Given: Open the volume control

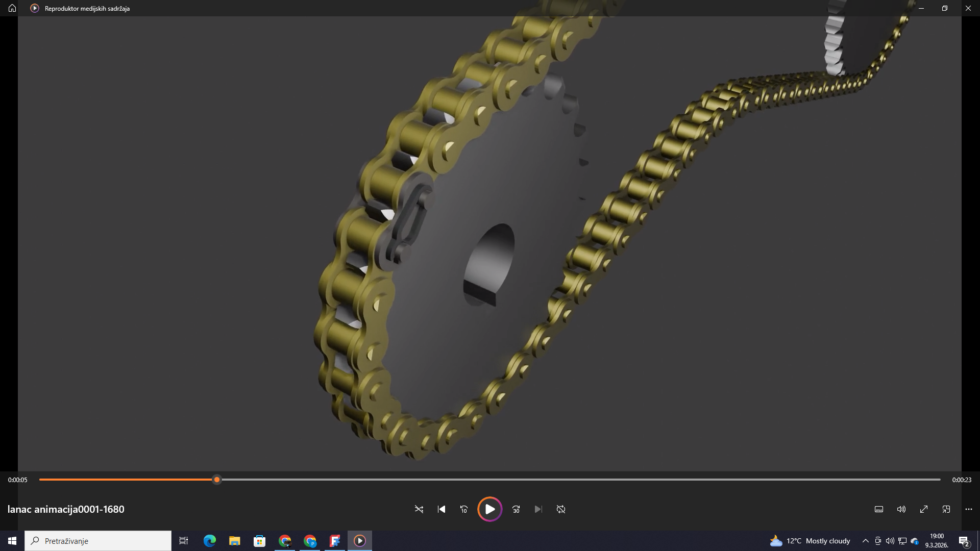Looking at the screenshot, I should (x=901, y=509).
